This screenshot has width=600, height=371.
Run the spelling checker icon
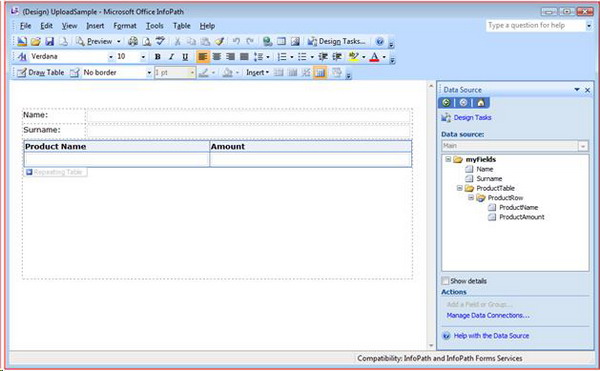(160, 41)
